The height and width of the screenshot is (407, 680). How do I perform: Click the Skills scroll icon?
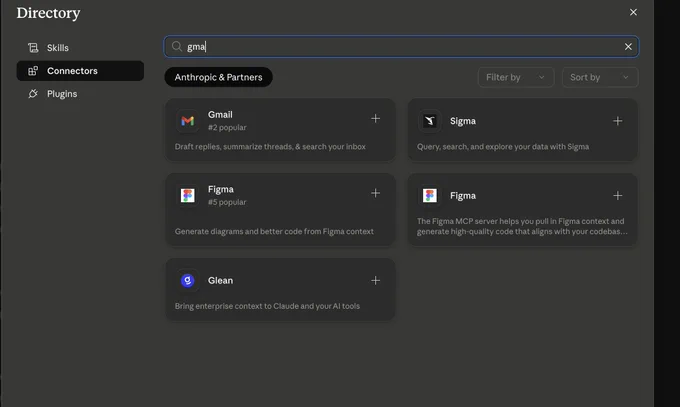(33, 48)
